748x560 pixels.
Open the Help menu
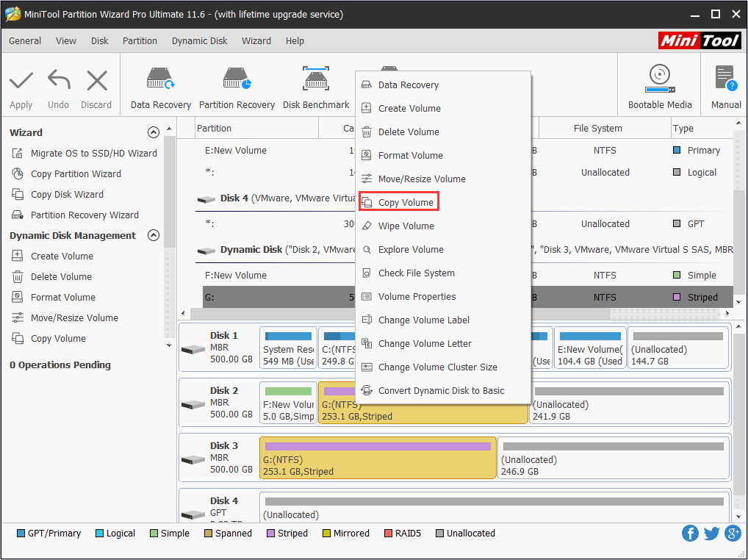[x=295, y=41]
